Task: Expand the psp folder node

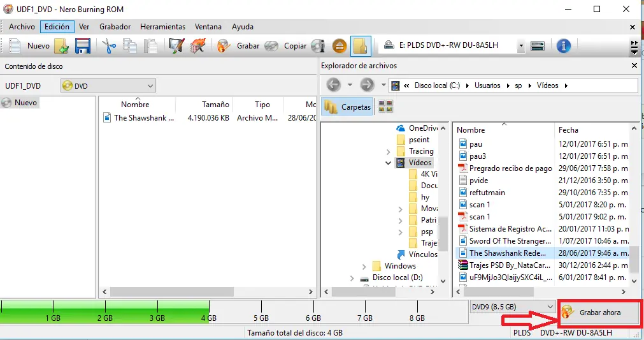Action: pos(401,232)
